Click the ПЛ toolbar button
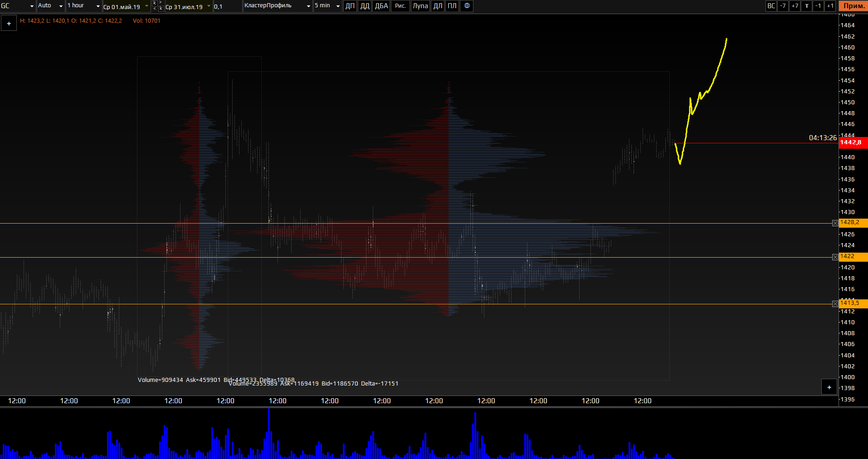The width and height of the screenshot is (868, 459). 452,6
